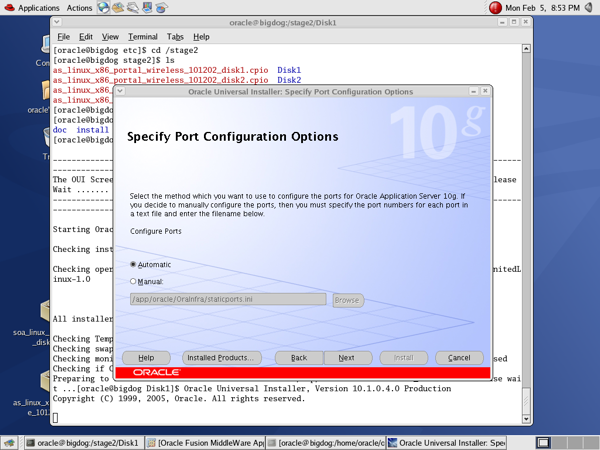Click the disk1.cpio filename in terminal
The image size is (600, 450).
tap(160, 70)
